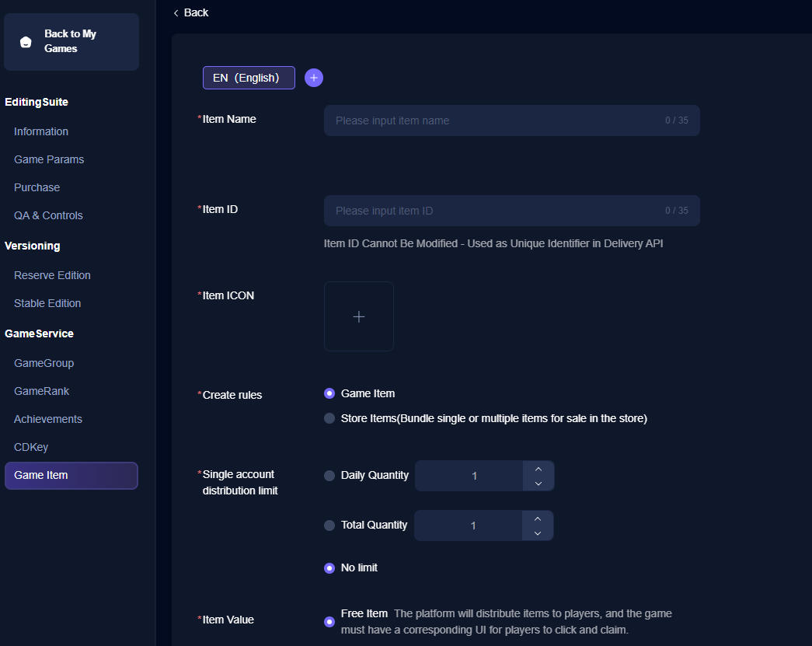Switch to the EN (English) language tab
The width and height of the screenshot is (812, 646).
point(249,78)
